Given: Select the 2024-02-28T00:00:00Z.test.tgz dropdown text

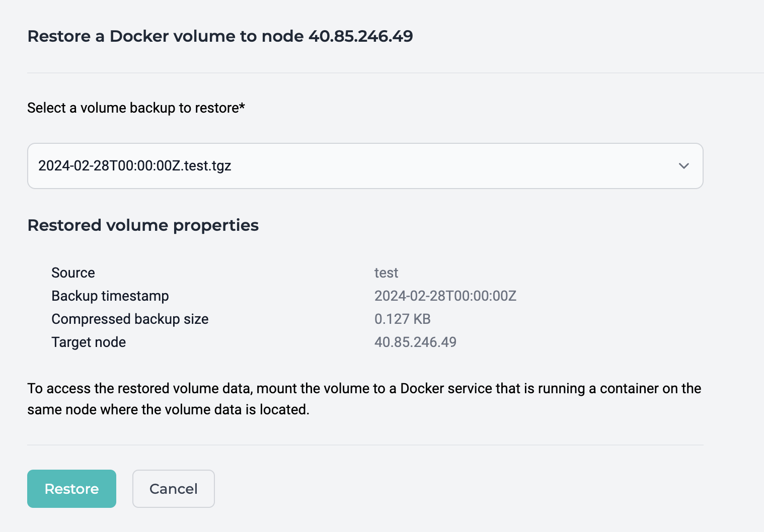Looking at the screenshot, I should [x=135, y=165].
